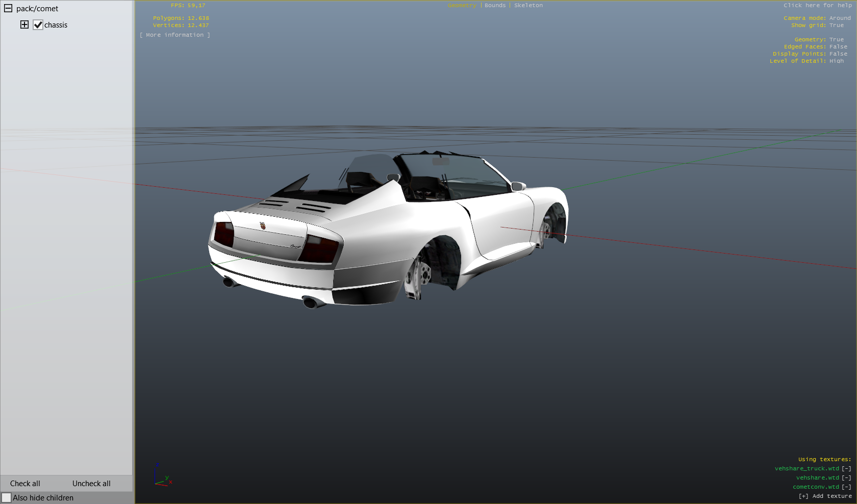
Task: Change Camera mode Around setting
Action: point(840,18)
